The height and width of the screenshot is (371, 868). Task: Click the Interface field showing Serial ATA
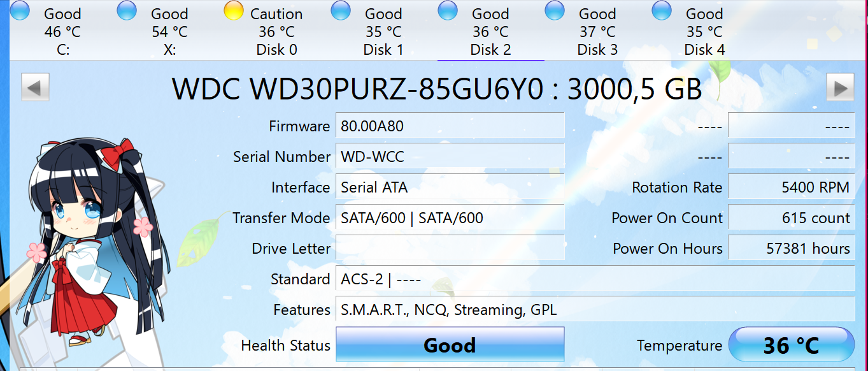(450, 187)
